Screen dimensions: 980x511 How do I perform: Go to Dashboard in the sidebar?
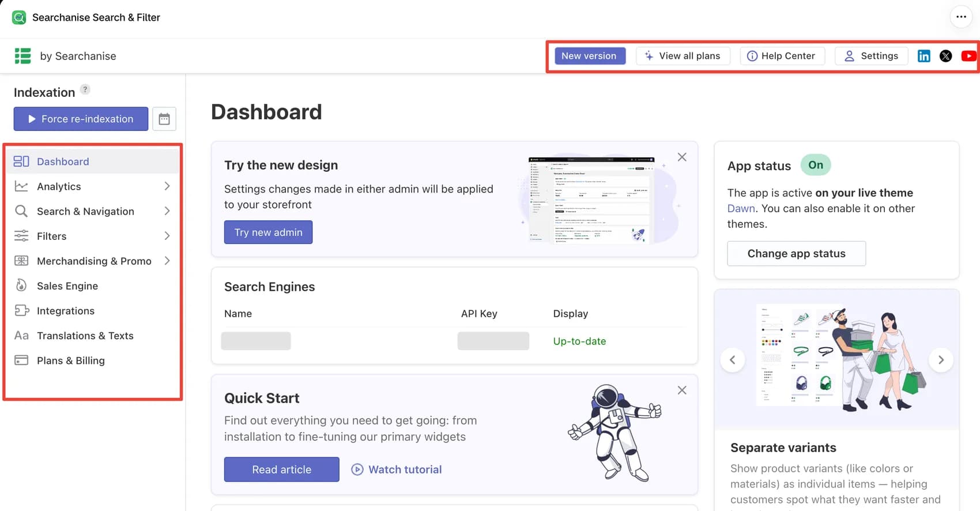pos(93,161)
